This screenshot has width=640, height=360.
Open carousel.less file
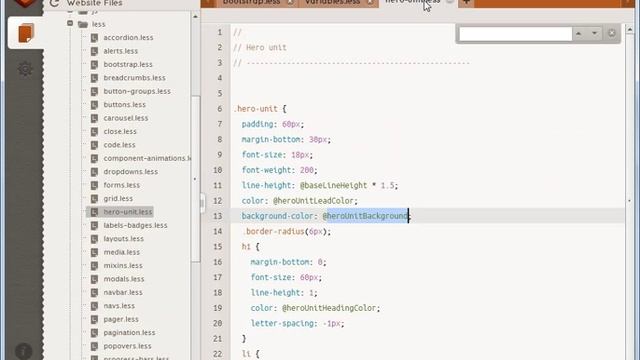pos(126,118)
